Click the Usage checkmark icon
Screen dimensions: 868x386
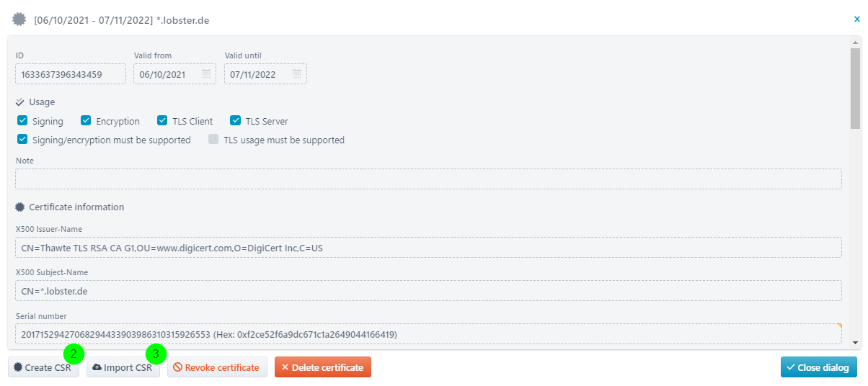pos(20,102)
